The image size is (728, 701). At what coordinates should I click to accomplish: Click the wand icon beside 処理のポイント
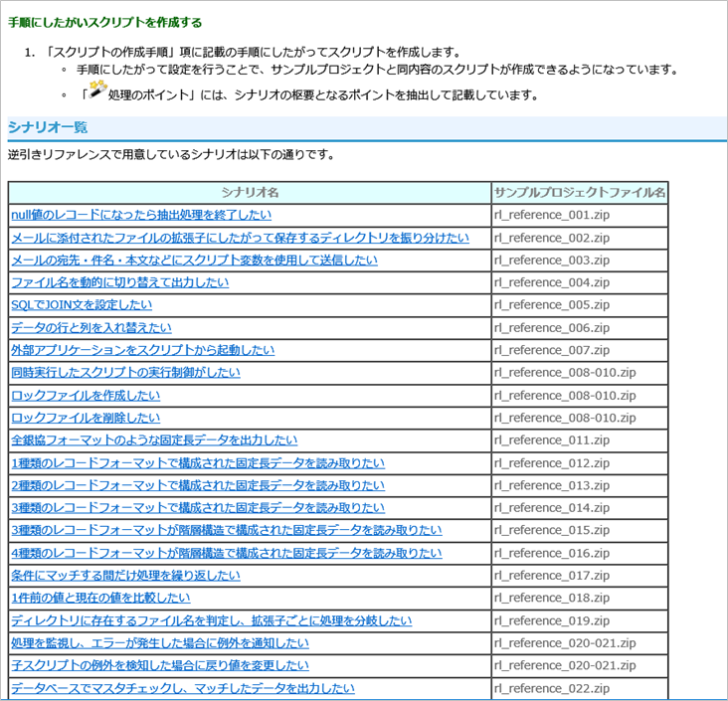95,91
